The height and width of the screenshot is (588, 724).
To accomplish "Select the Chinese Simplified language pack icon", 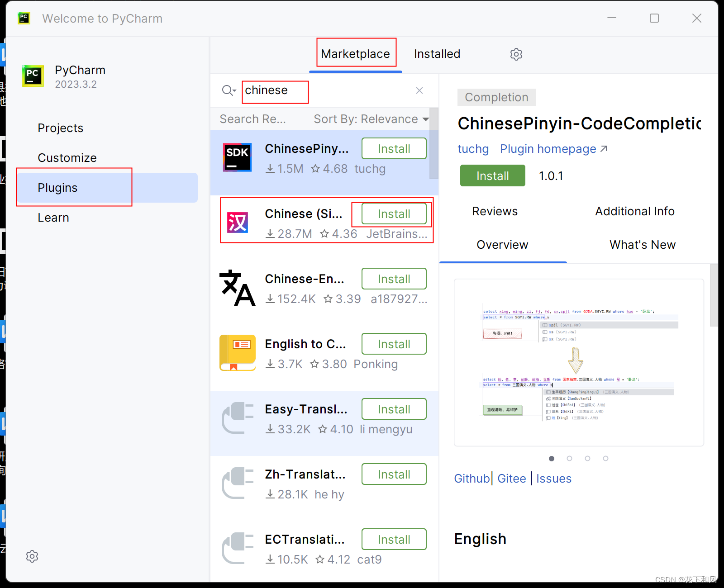I will (237, 223).
